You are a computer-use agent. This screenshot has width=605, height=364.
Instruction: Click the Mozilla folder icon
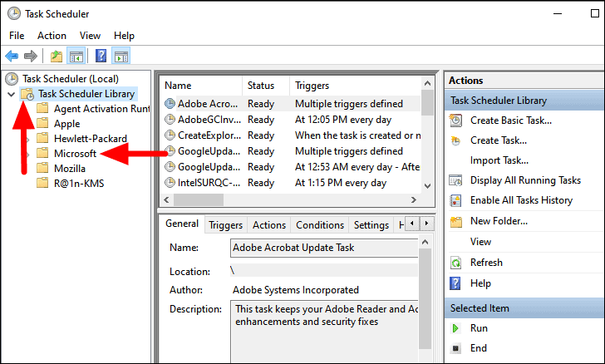[42, 168]
